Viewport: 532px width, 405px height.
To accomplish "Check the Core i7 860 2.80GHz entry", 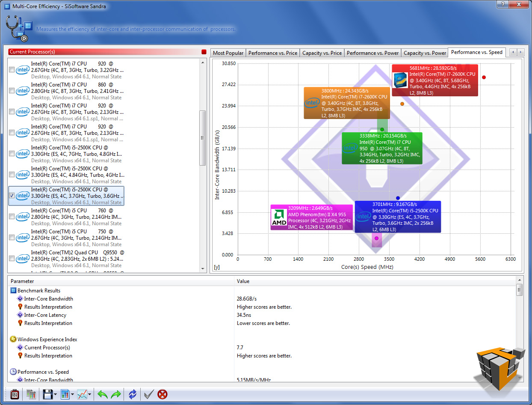I will pyautogui.click(x=12, y=91).
